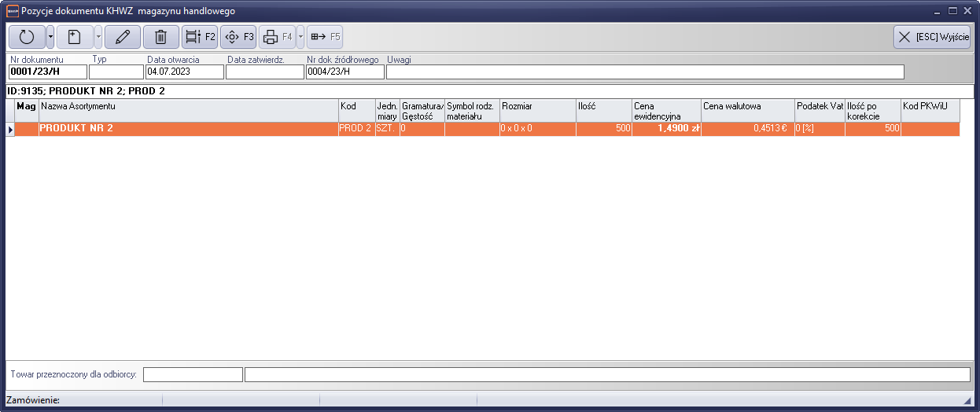Click the pencil edit icon
Viewport: 980px width, 412px height.
tap(122, 37)
